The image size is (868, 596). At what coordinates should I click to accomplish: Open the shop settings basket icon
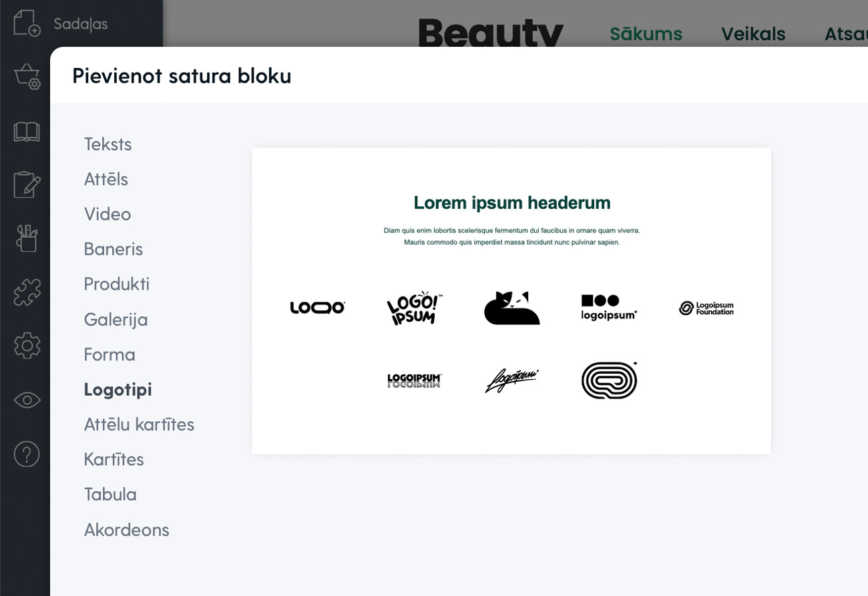[27, 77]
